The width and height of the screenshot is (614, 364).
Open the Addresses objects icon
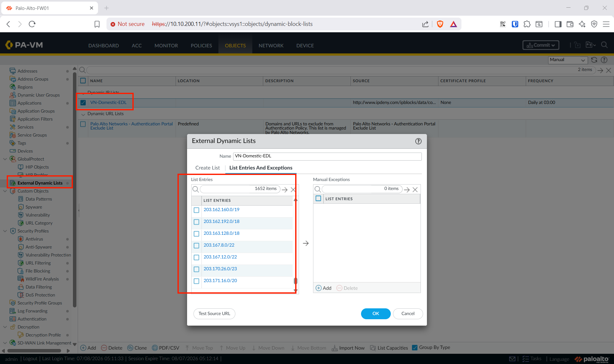[x=12, y=71]
